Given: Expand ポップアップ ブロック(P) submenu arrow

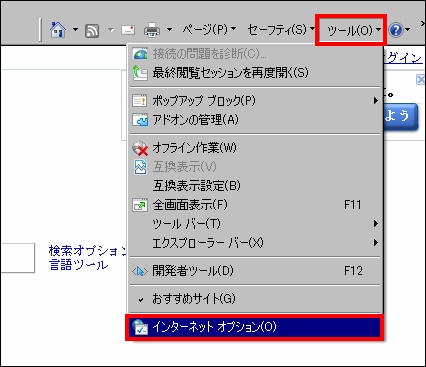Looking at the screenshot, I should pyautogui.click(x=376, y=101).
